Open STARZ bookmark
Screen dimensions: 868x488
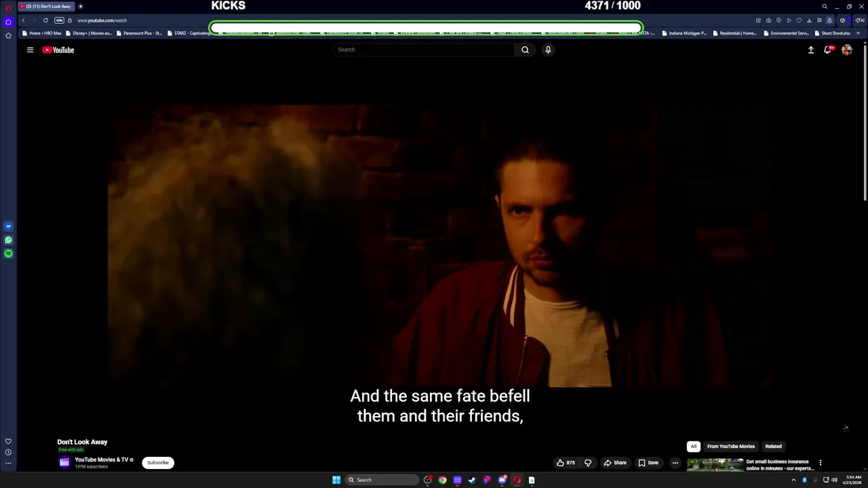(x=189, y=33)
